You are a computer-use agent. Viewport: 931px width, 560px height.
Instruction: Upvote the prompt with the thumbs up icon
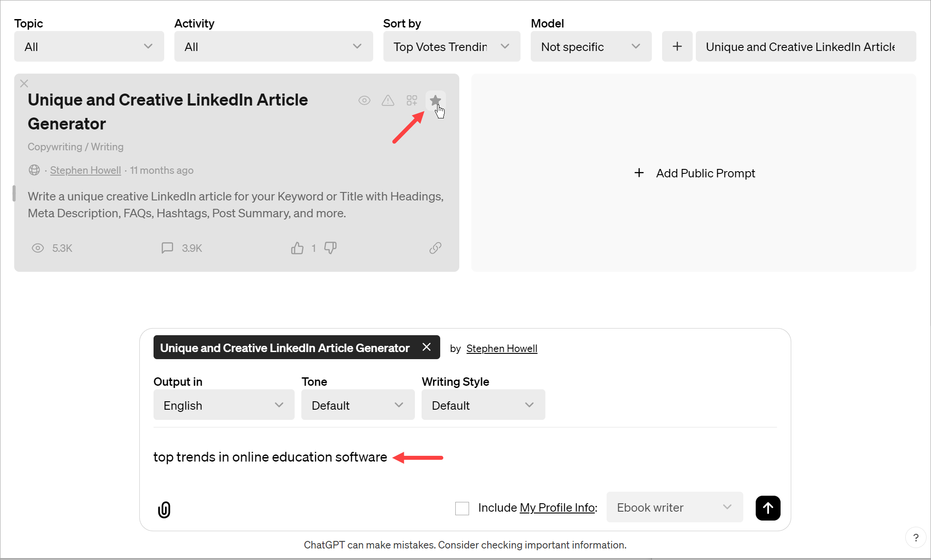click(x=297, y=248)
